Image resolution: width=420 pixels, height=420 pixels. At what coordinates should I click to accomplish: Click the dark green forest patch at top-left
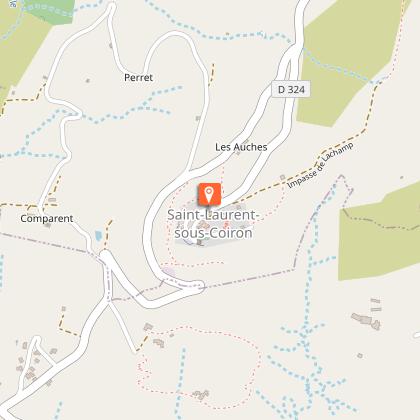pyautogui.click(x=50, y=11)
